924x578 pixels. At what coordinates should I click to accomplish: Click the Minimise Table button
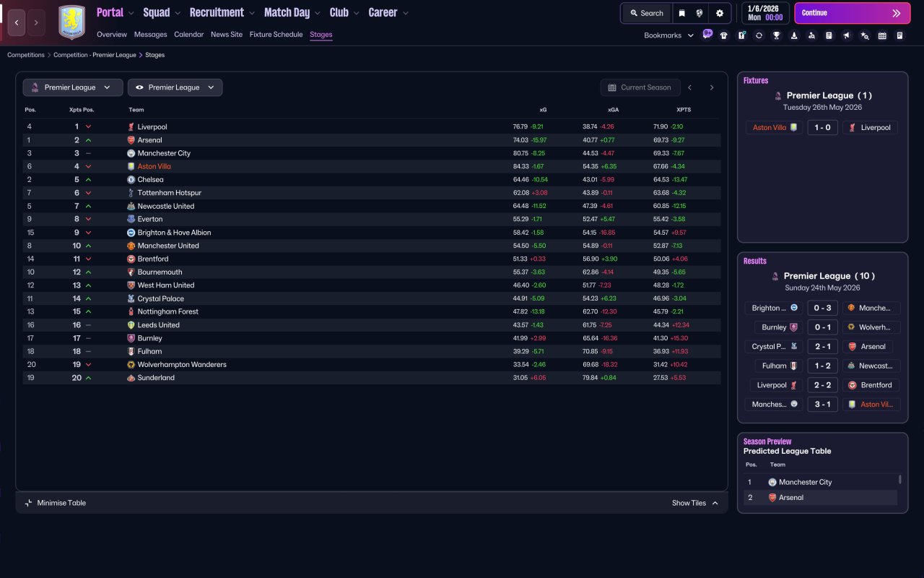[55, 503]
